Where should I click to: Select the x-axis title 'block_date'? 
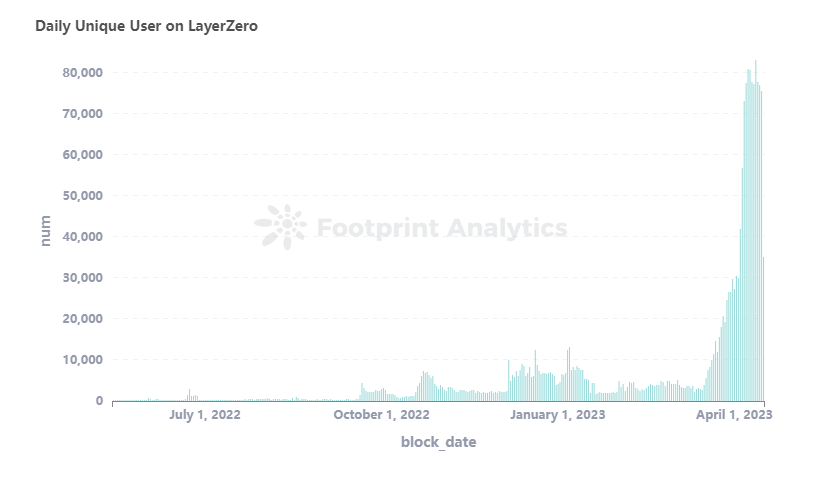[438, 441]
